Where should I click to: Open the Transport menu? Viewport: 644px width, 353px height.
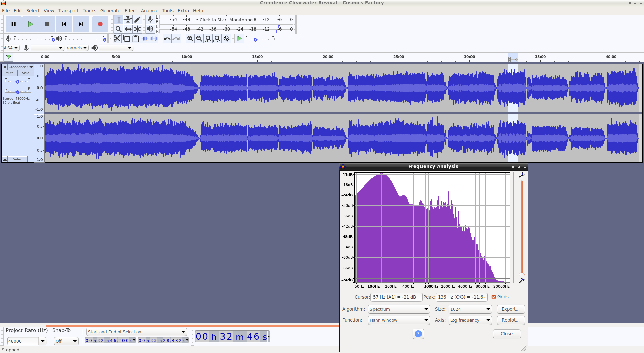tap(68, 11)
